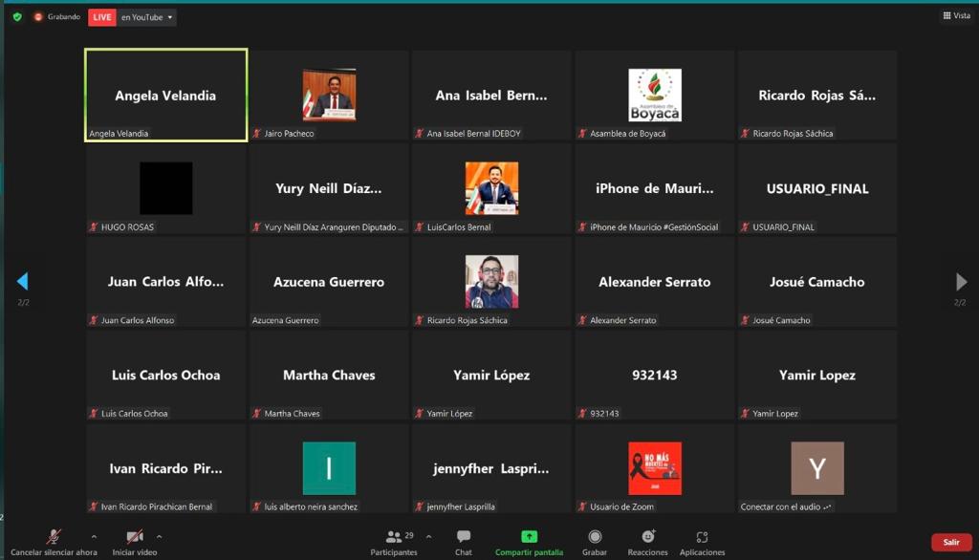Go to next page of participants
Image resolution: width=979 pixels, height=560 pixels.
click(961, 282)
